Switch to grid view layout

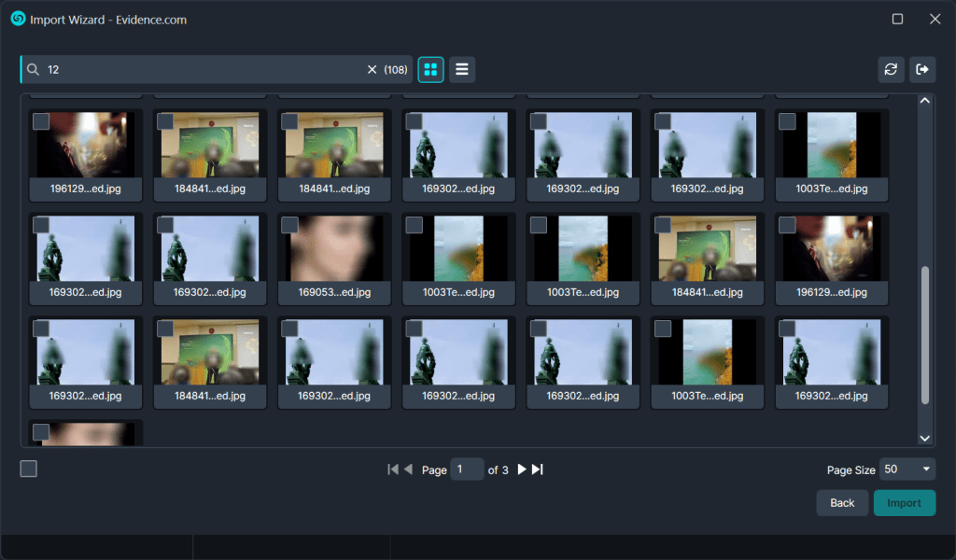point(430,70)
